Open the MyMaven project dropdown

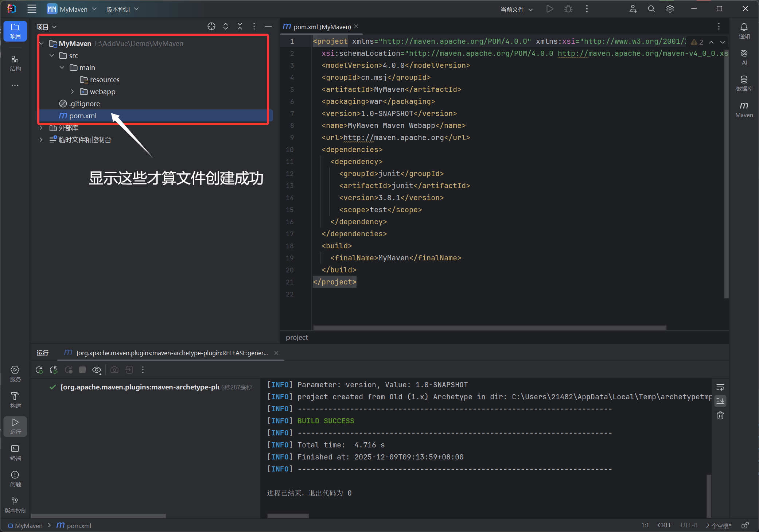point(72,9)
